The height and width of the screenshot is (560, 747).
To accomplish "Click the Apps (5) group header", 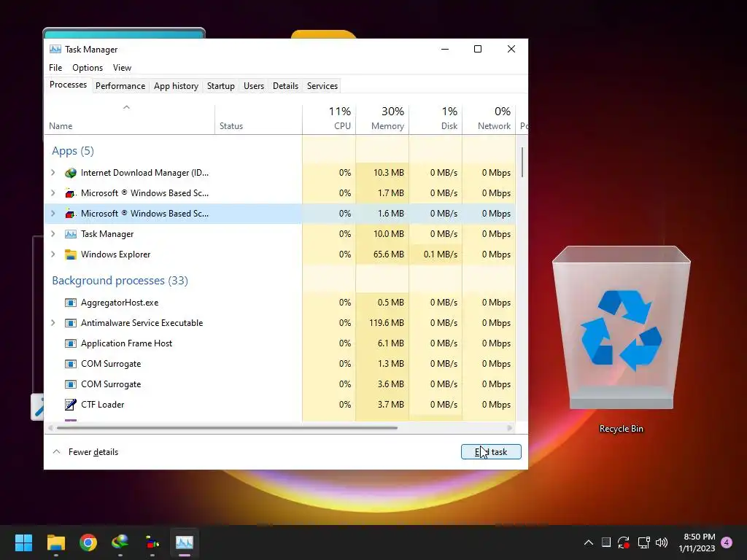I will (73, 151).
